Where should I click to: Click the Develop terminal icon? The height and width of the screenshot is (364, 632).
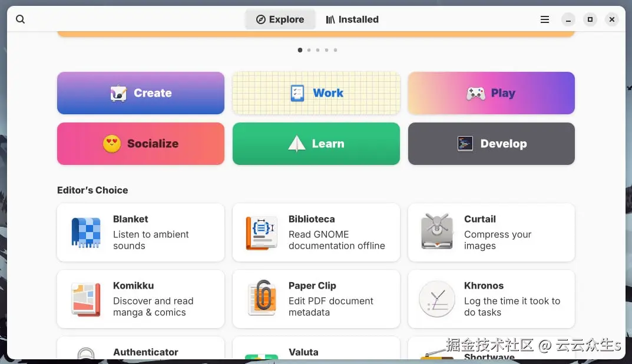[x=465, y=144]
